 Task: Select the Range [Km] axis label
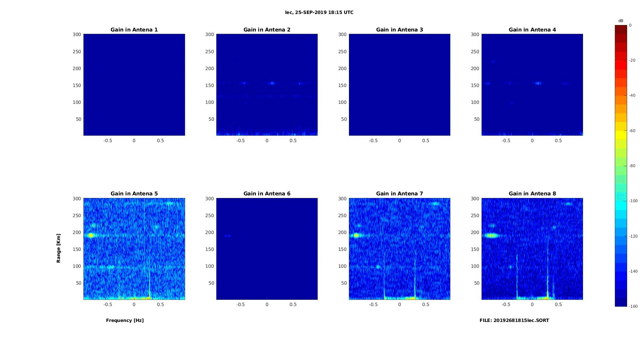point(58,248)
